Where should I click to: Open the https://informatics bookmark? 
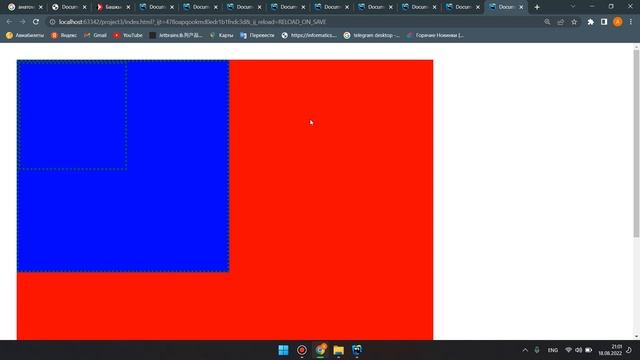pyautogui.click(x=309, y=36)
